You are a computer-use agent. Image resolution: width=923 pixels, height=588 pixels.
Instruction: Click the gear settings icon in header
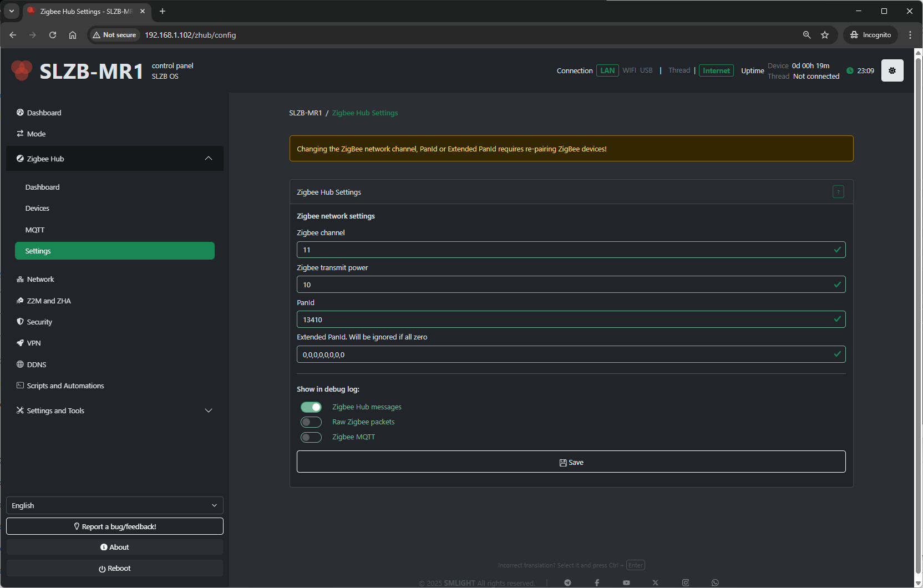tap(892, 70)
